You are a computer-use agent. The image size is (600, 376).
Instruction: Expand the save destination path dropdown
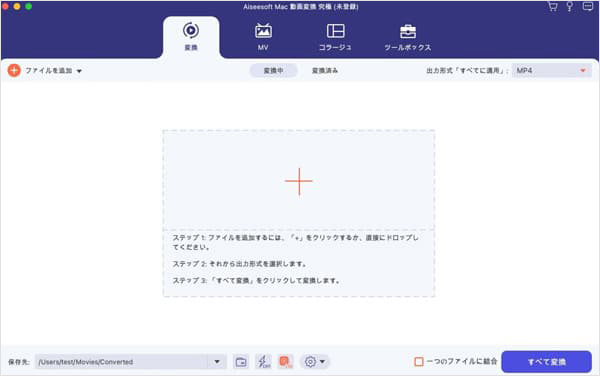coord(217,362)
